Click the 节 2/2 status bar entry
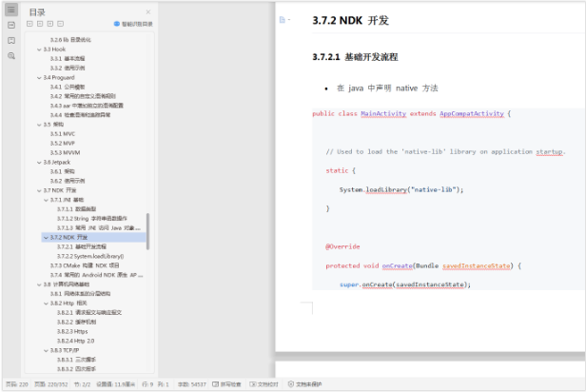 coord(82,384)
